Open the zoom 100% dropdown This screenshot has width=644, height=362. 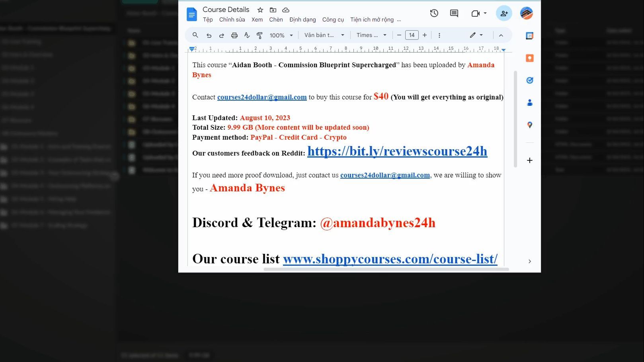point(281,35)
